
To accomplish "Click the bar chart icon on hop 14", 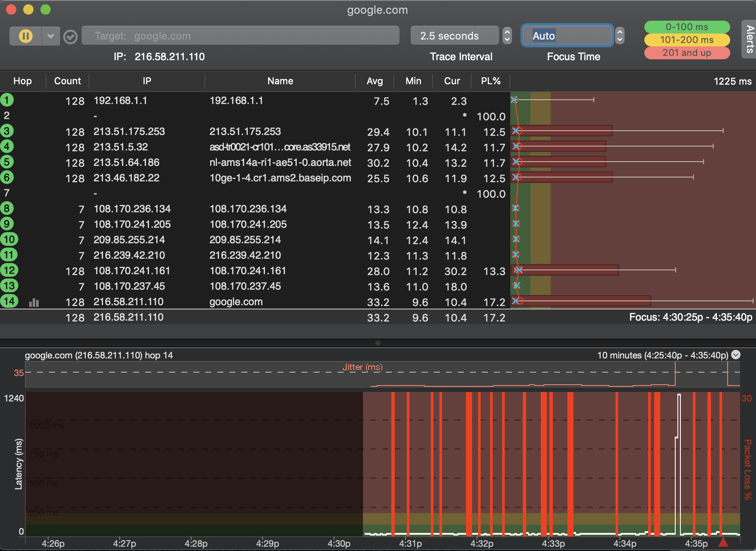I will click(34, 303).
